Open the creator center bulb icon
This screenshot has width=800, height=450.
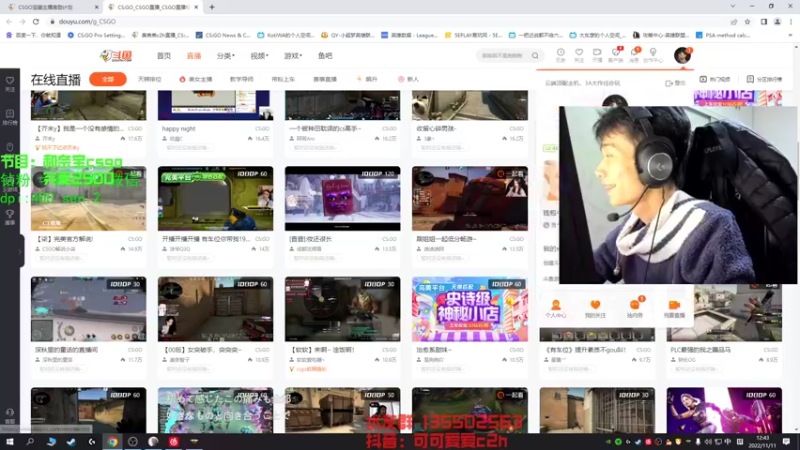(x=653, y=55)
